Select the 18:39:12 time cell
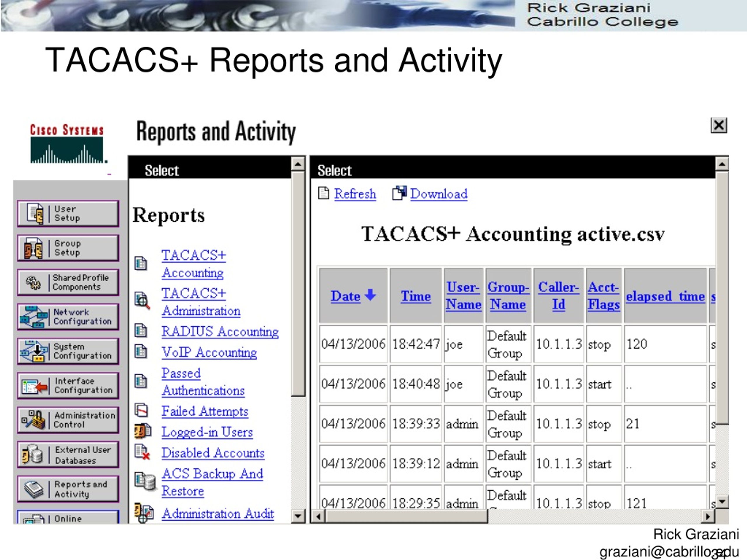This screenshot has width=747, height=560. pos(416,463)
